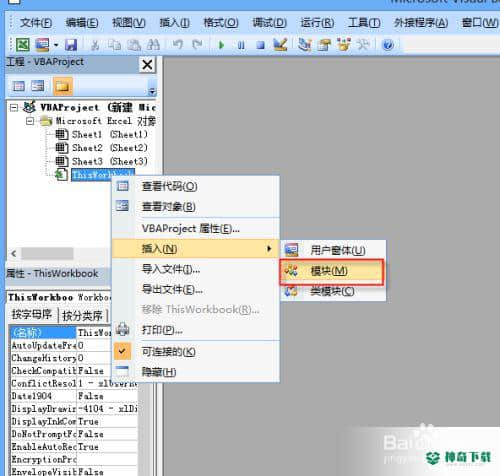500x476 pixels.
Task: Open the Properties Window toolbar icon
Action: [x=324, y=44]
